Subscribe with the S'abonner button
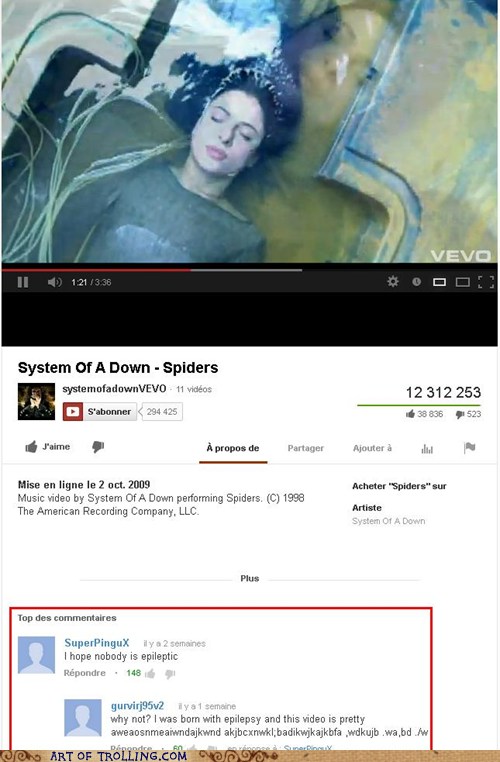 pyautogui.click(x=100, y=412)
